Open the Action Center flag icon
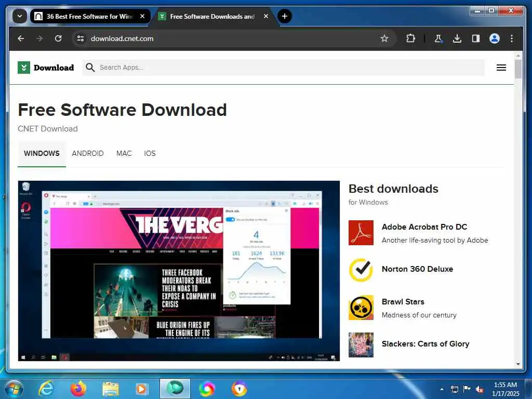The width and height of the screenshot is (532, 399). coord(467,389)
